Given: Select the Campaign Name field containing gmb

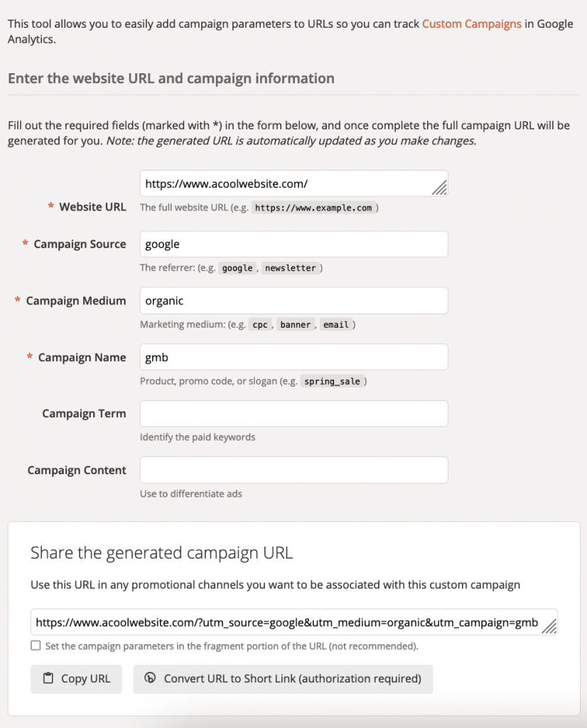Looking at the screenshot, I should [293, 357].
